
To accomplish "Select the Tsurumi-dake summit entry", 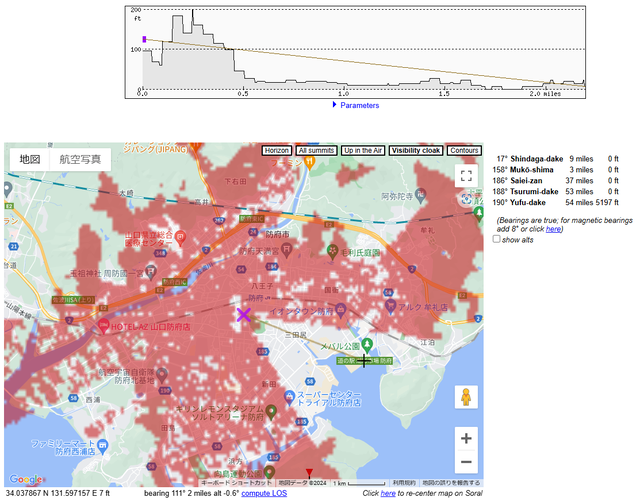I will [x=557, y=191].
